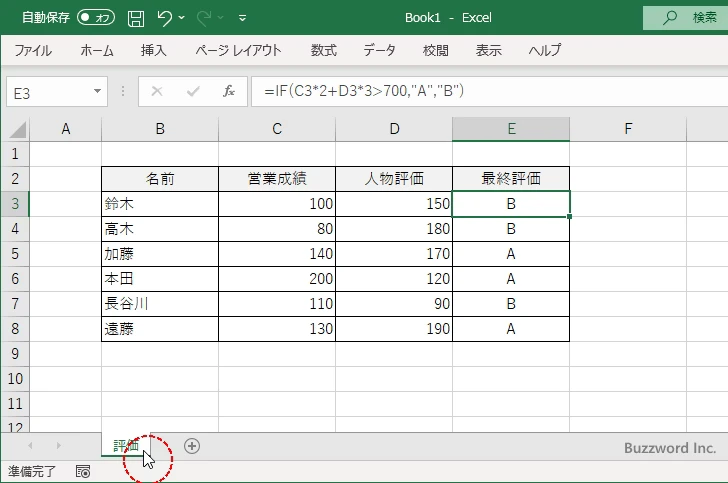
Task: Open the ファイル menu tab
Action: click(33, 50)
